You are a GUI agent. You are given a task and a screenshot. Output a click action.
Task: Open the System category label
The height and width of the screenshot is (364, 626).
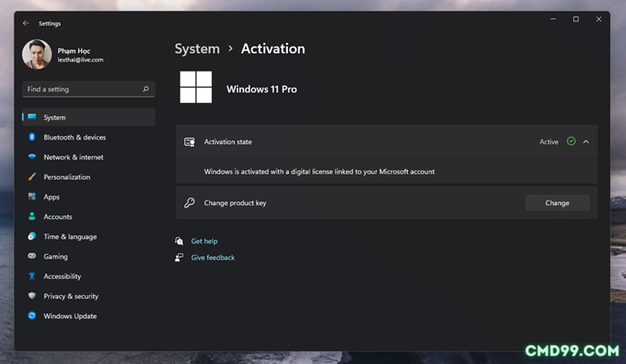tap(55, 117)
